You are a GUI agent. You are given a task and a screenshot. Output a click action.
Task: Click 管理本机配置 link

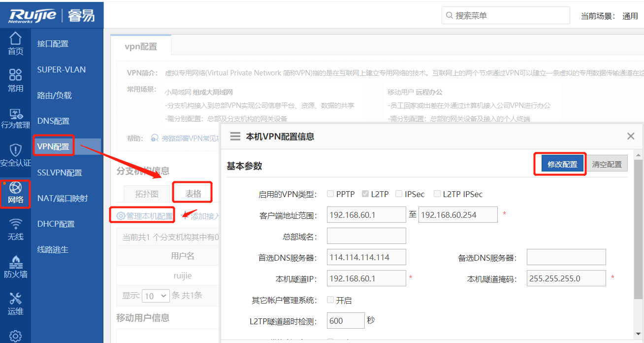(x=145, y=215)
